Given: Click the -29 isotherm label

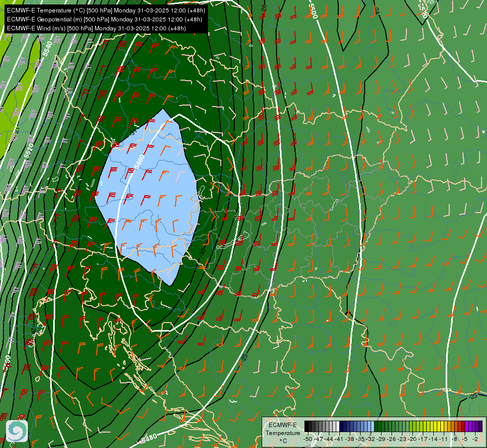Looking at the screenshot, I should click(66, 230).
